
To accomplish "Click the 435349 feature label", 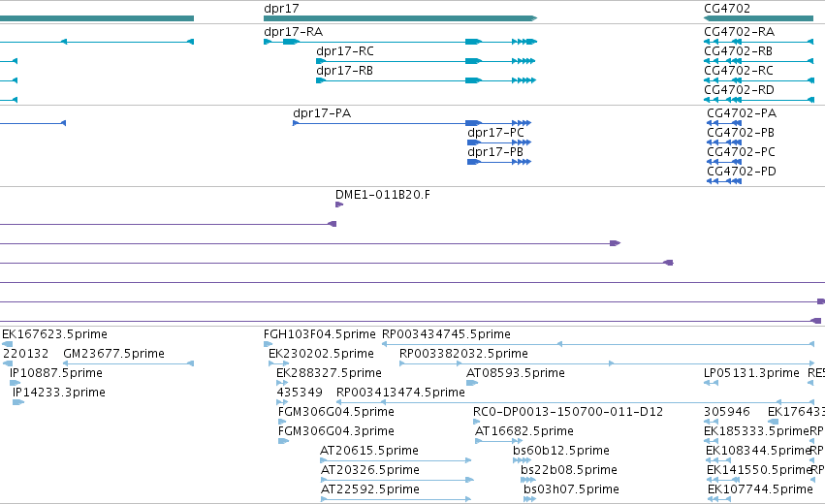I will [x=300, y=393].
